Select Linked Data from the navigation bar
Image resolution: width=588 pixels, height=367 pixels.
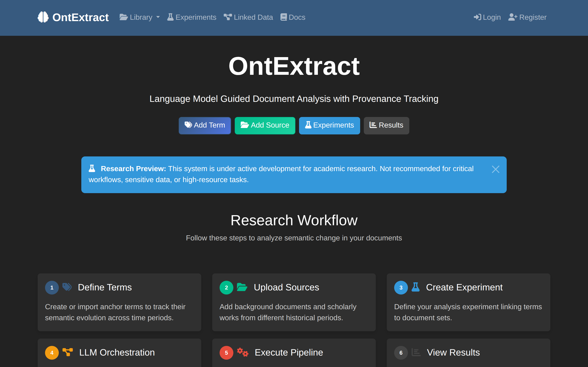(248, 17)
